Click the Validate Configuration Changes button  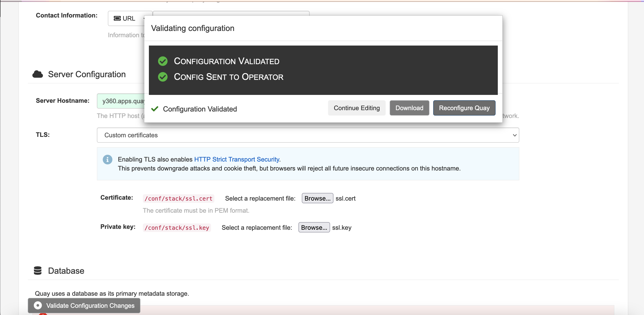tap(84, 305)
